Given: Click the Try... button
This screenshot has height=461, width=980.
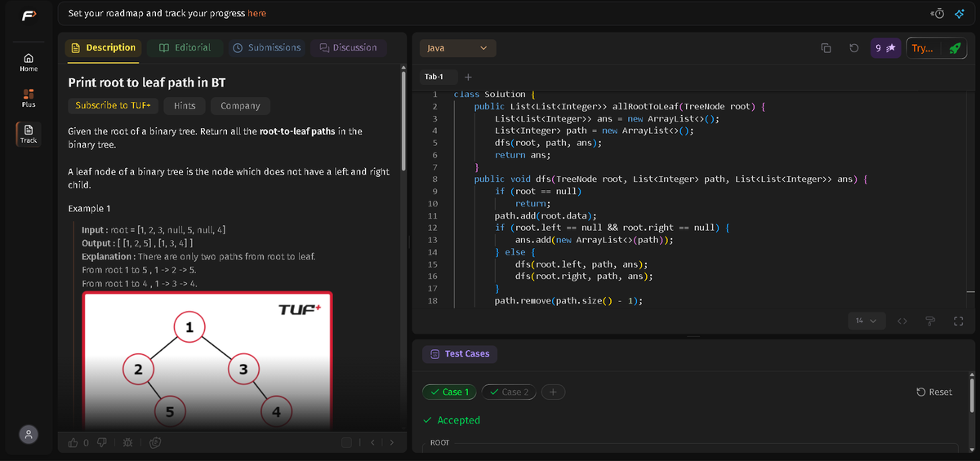Looking at the screenshot, I should click(x=922, y=48).
